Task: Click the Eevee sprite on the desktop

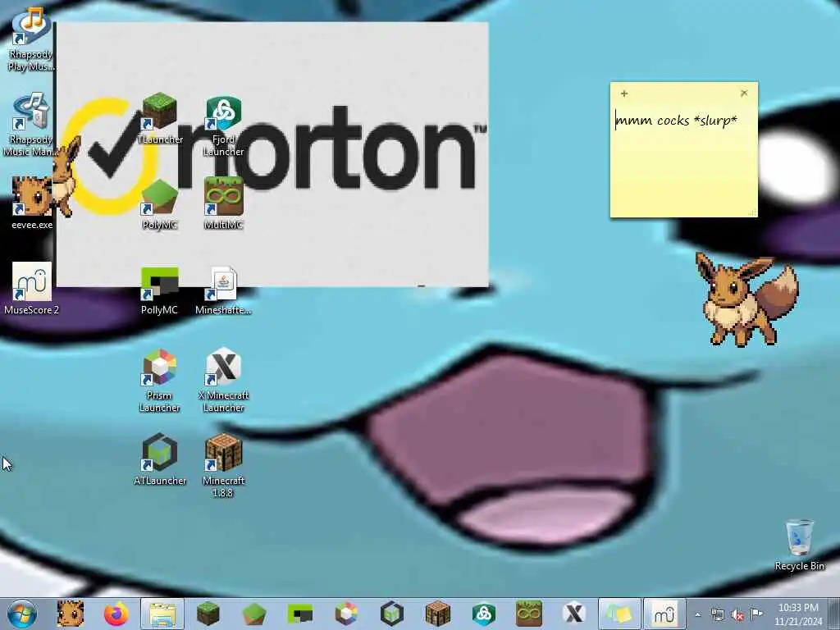Action: click(x=746, y=300)
